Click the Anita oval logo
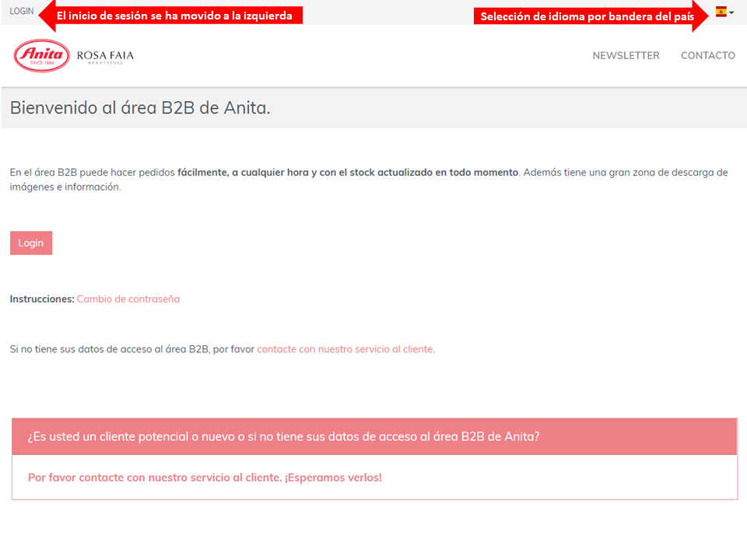 [41, 55]
